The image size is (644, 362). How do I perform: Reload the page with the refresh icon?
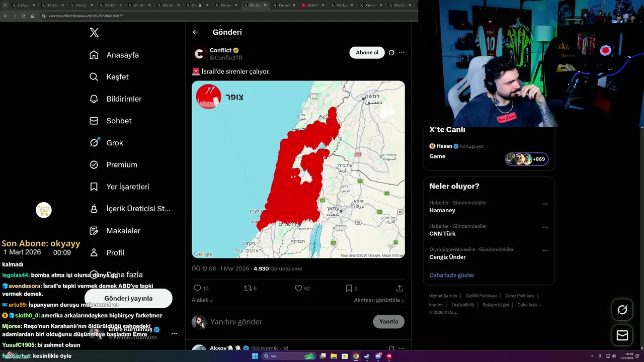coord(24,16)
